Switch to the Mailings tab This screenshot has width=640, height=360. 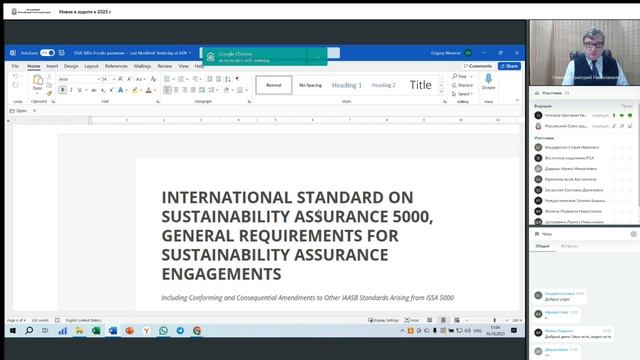142,66
